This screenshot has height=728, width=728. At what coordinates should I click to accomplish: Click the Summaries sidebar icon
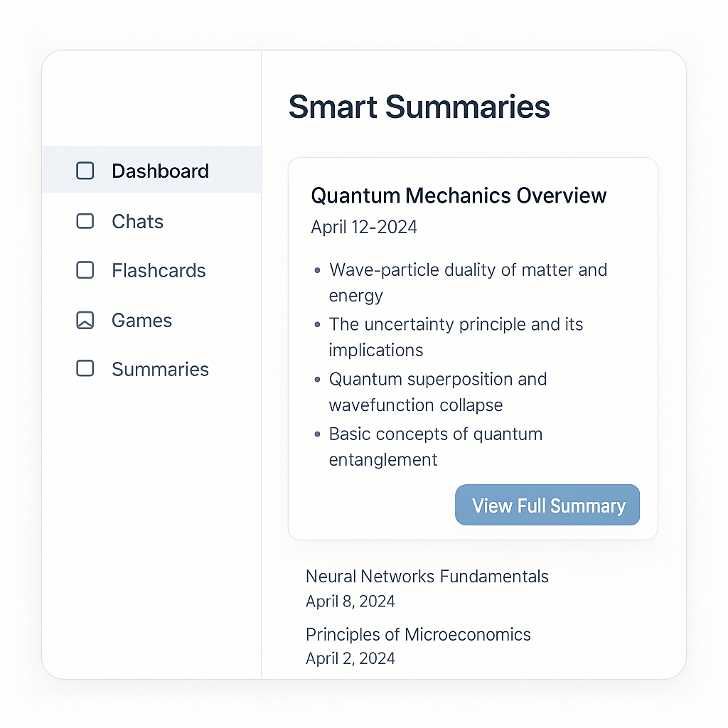85,369
